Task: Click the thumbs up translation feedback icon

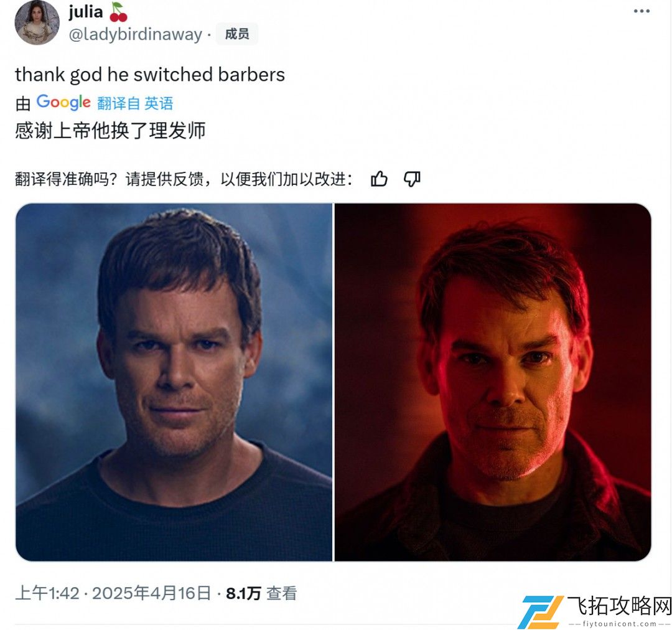Action: (379, 179)
